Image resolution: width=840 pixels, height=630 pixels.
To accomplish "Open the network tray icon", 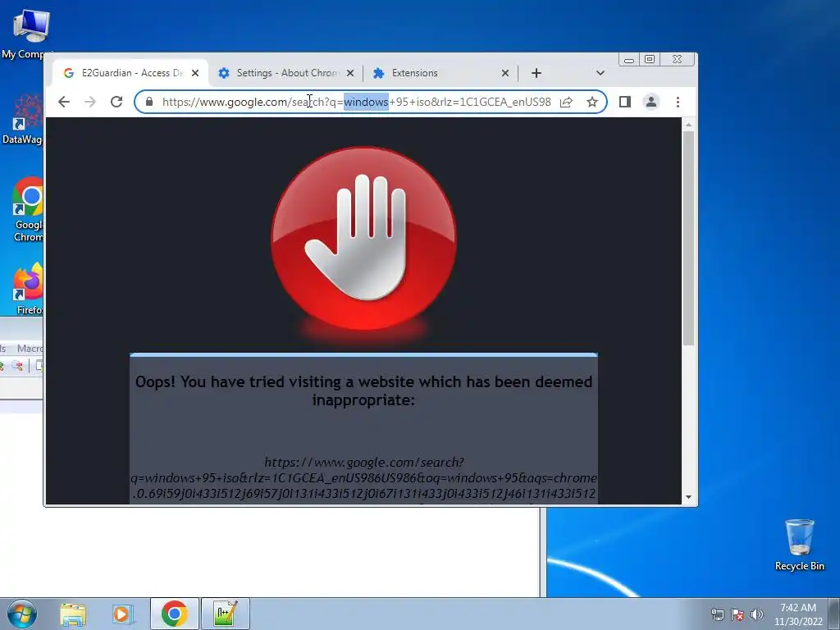I will click(x=717, y=614).
